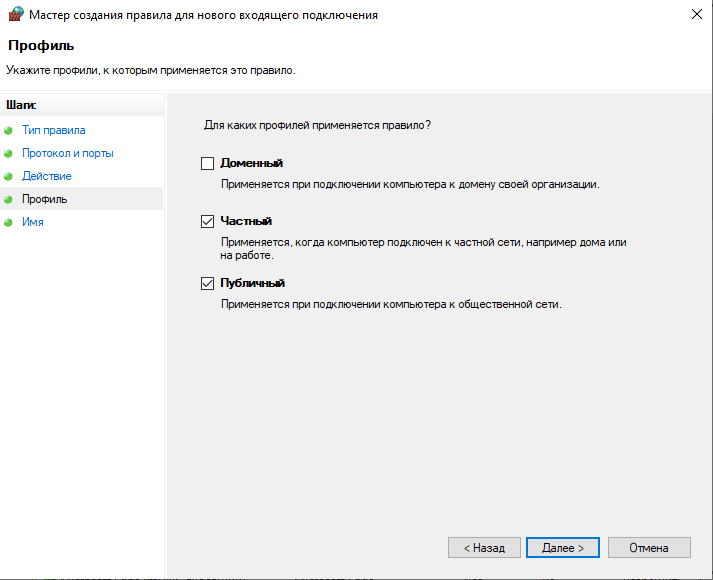Close the rule wizard window
This screenshot has width=713, height=580.
click(x=694, y=15)
